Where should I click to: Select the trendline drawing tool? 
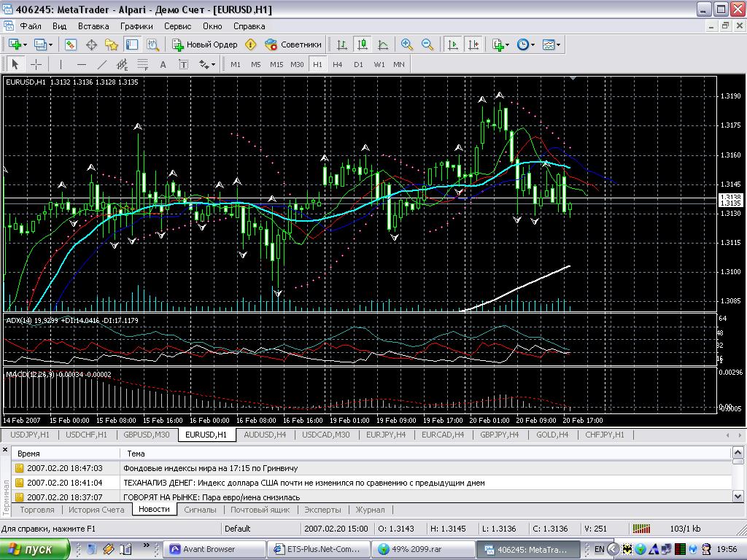tap(101, 64)
